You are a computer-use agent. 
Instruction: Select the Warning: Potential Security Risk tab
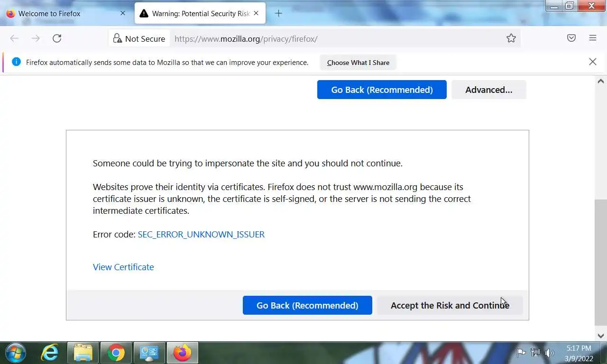(x=200, y=13)
